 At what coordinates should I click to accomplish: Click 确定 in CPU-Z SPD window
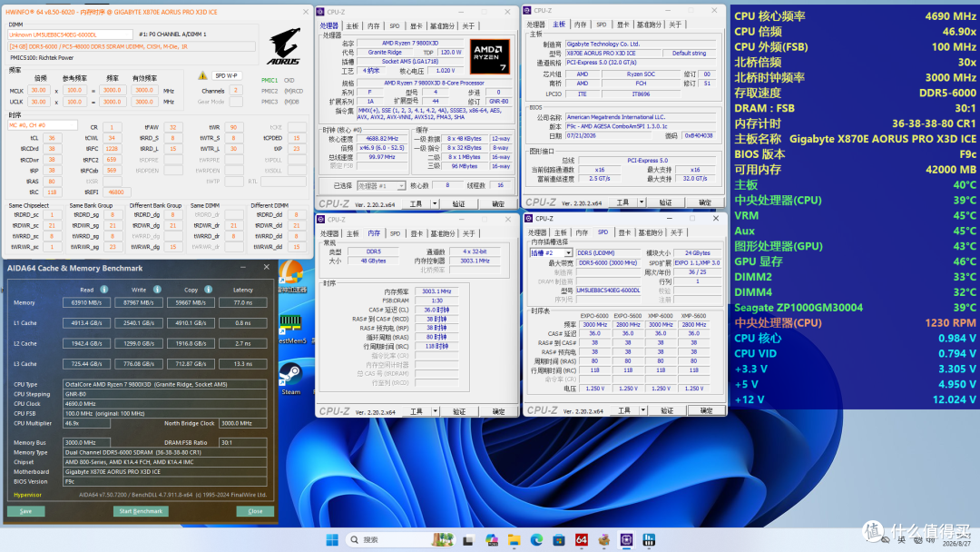pyautogui.click(x=706, y=410)
